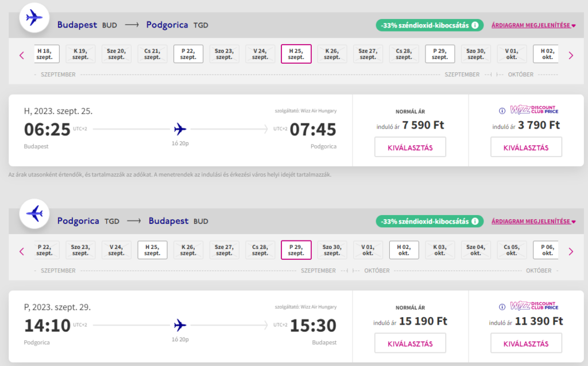
Task: Click the Podgorica–Budapest round plane icon
Action: 35,214
